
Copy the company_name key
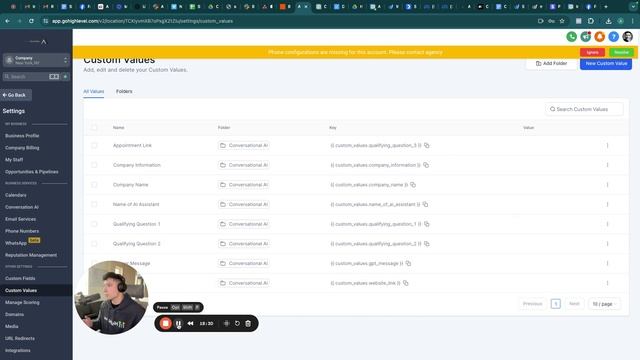pyautogui.click(x=413, y=184)
